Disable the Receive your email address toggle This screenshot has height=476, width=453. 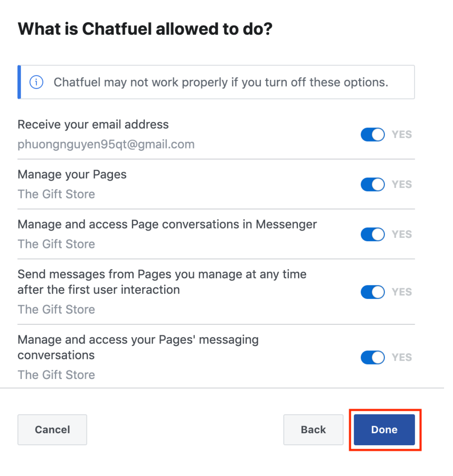(x=372, y=134)
